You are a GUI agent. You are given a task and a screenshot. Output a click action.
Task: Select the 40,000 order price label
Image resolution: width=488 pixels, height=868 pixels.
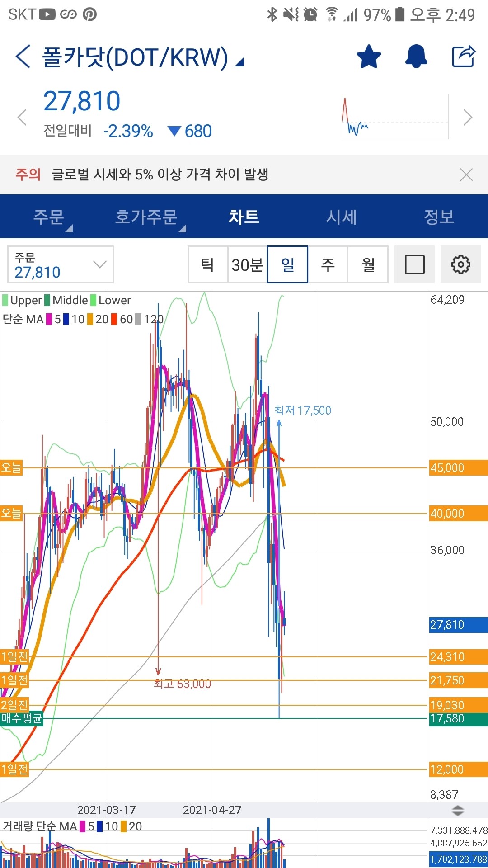[x=458, y=514]
